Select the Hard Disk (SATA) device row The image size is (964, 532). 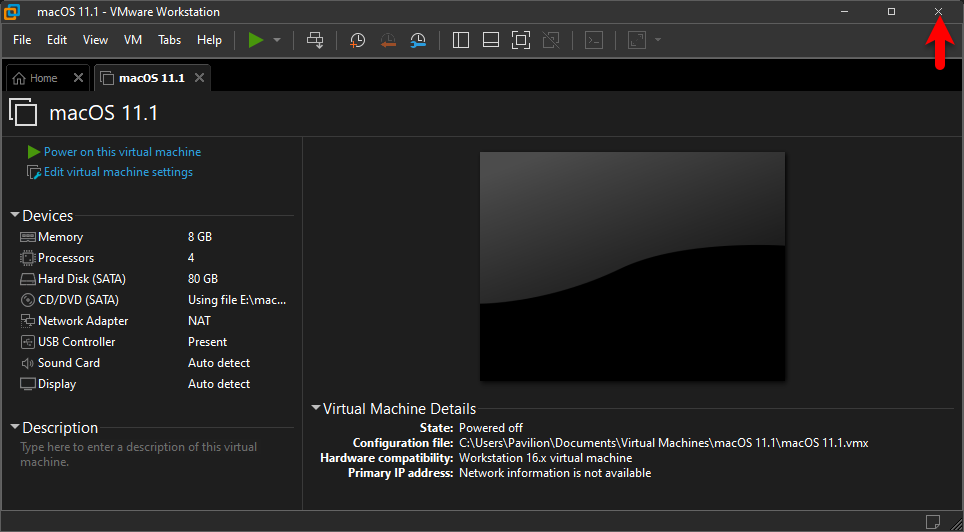tap(157, 279)
